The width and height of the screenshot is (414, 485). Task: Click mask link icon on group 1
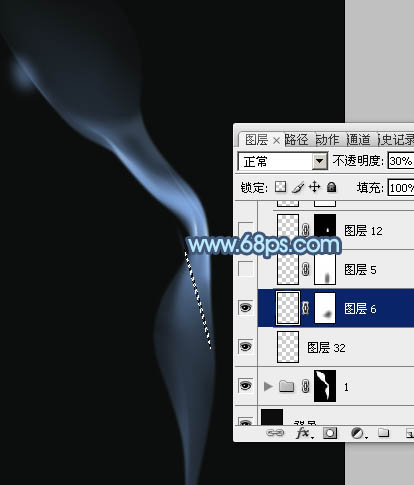coord(306,386)
